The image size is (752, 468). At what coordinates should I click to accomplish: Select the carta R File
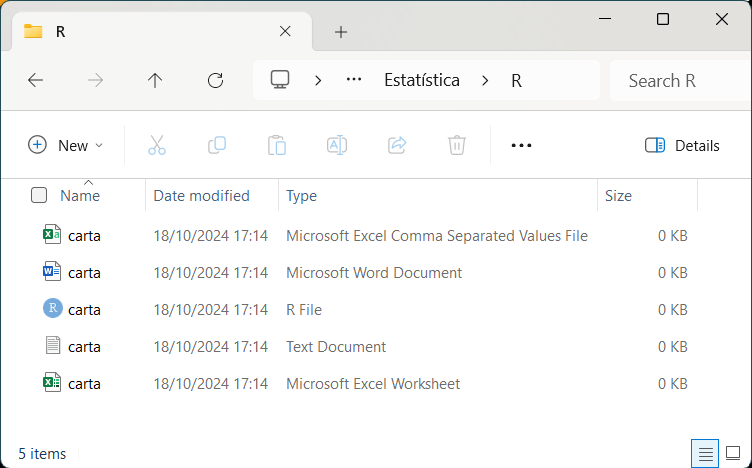(84, 310)
